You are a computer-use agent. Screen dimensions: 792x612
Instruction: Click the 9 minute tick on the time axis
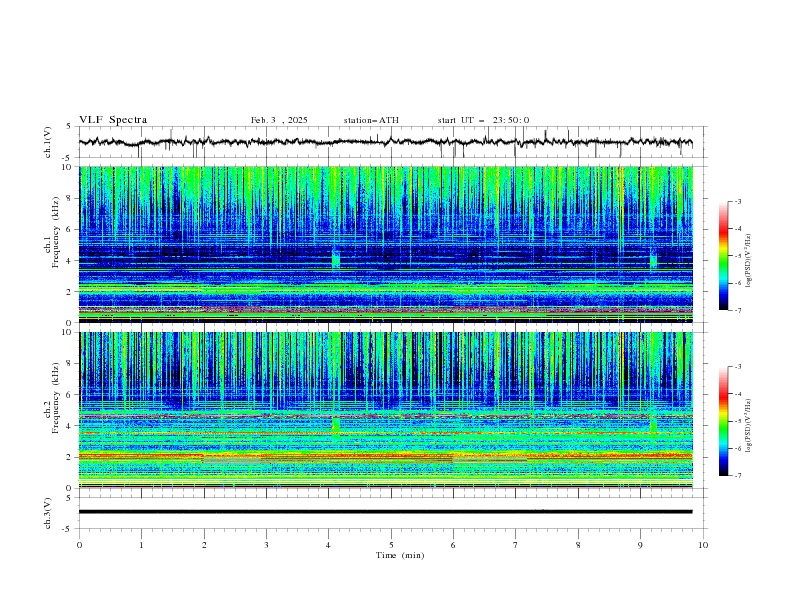tap(640, 545)
